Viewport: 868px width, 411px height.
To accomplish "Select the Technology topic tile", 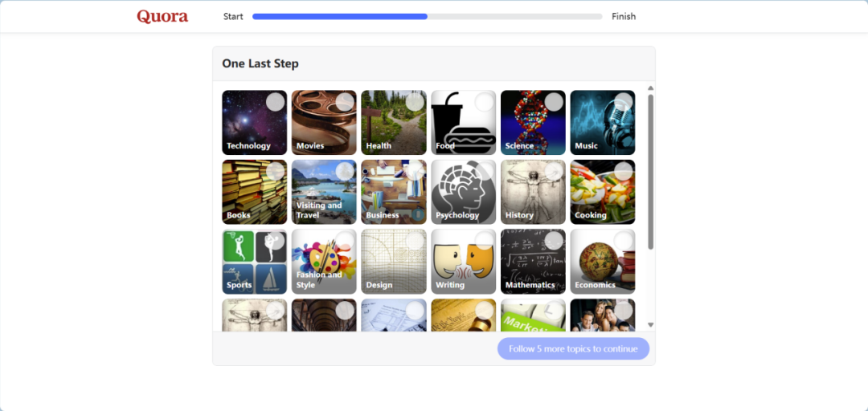I will (x=255, y=122).
